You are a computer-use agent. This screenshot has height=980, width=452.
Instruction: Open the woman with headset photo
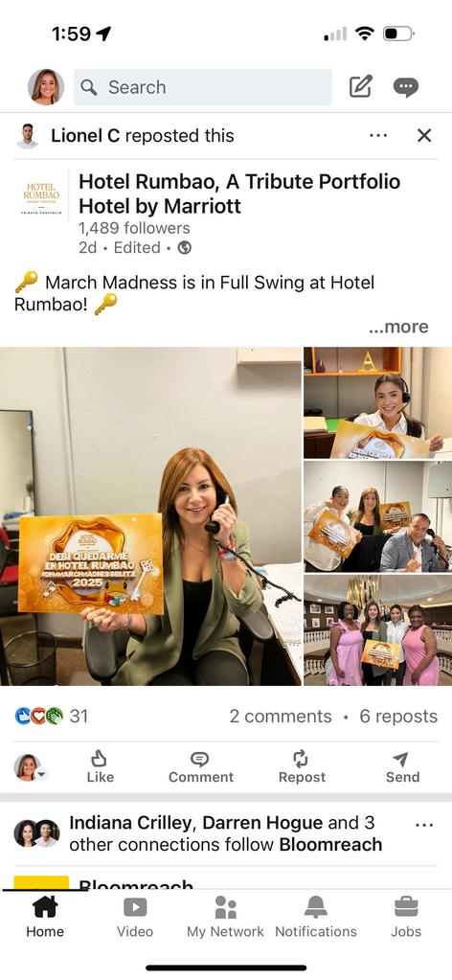click(377, 402)
